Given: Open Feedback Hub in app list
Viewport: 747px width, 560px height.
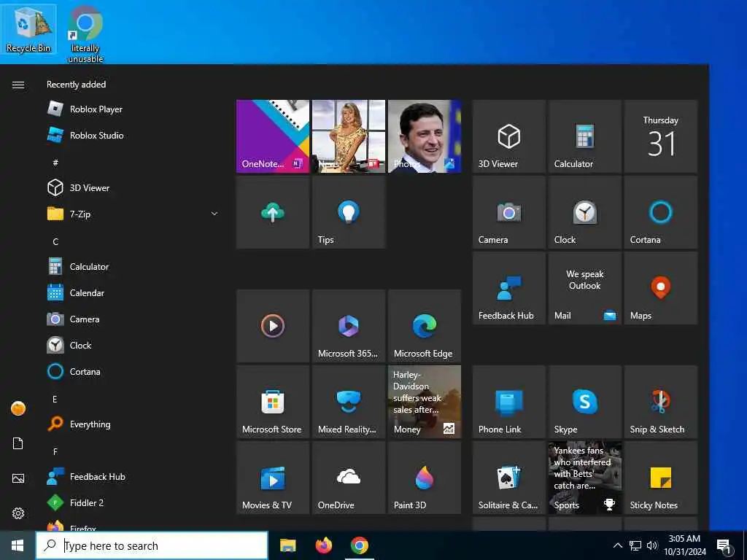Looking at the screenshot, I should point(133,476).
